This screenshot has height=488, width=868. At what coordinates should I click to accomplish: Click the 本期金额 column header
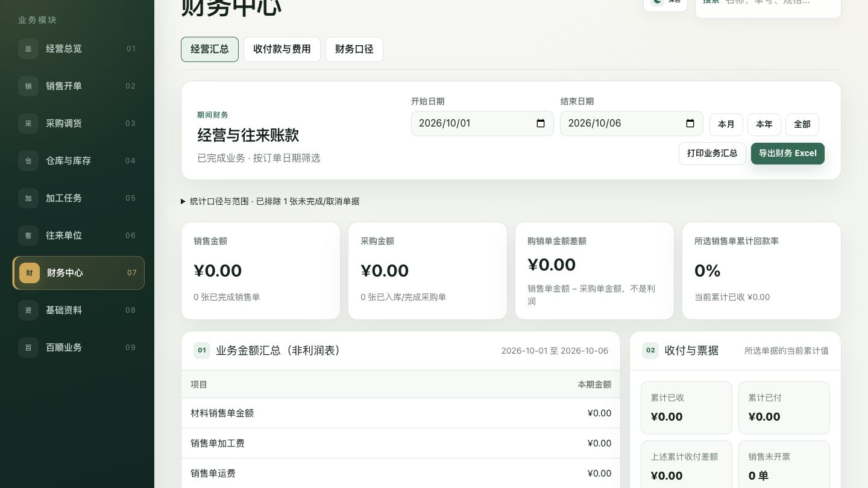coord(594,384)
